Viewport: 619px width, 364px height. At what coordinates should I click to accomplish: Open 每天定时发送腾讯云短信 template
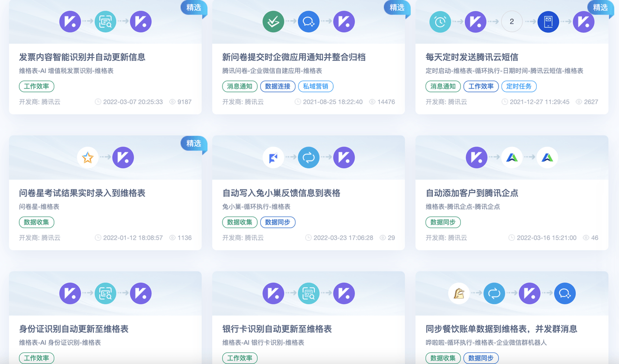472,57
